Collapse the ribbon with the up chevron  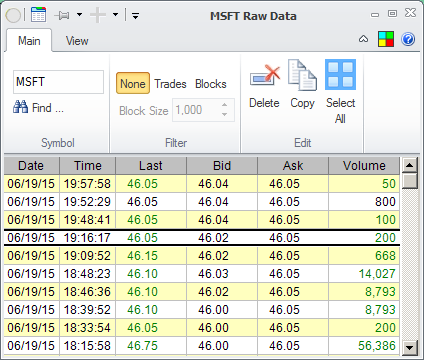[363, 39]
